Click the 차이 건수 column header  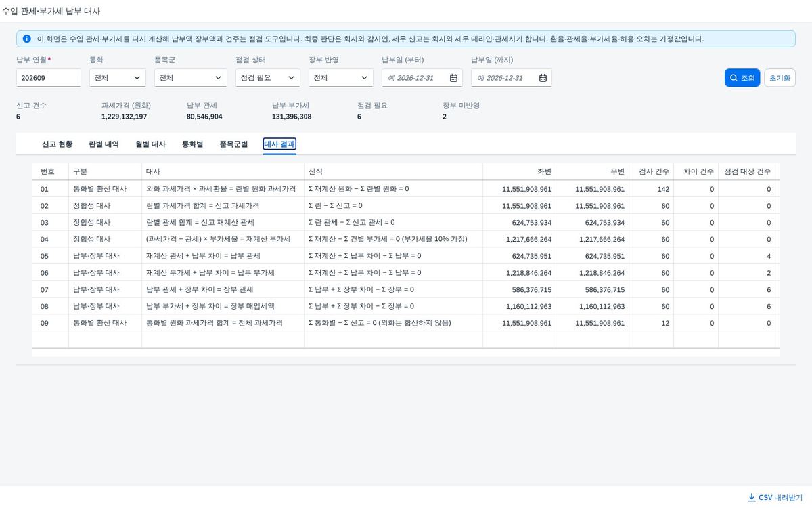(x=696, y=171)
